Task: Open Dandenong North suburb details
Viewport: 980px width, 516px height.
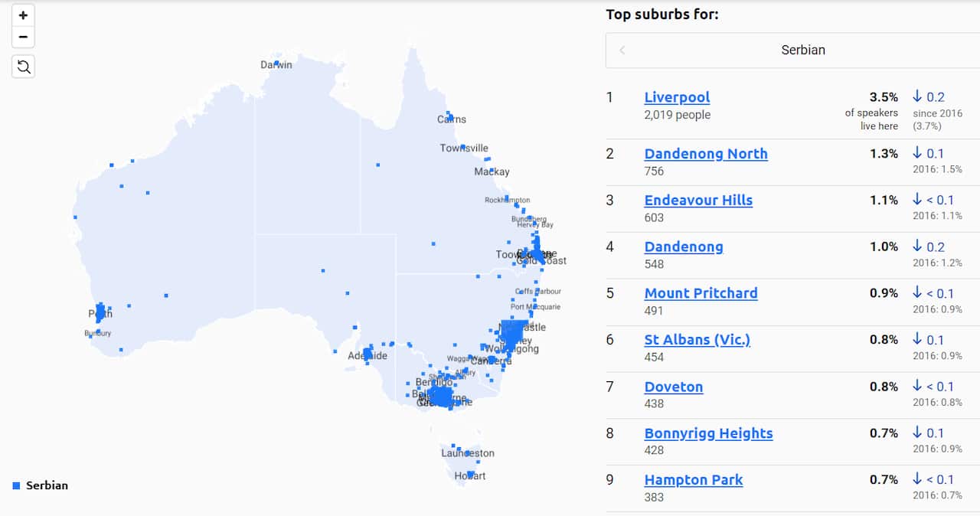Action: pos(705,154)
